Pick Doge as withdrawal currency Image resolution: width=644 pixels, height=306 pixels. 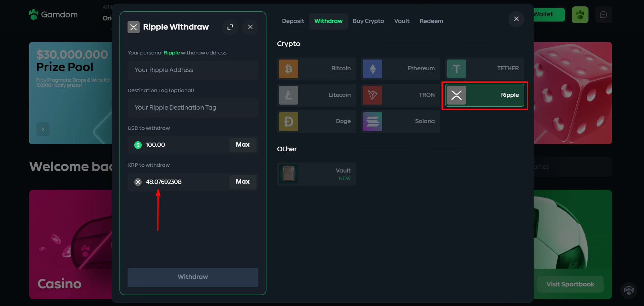316,121
